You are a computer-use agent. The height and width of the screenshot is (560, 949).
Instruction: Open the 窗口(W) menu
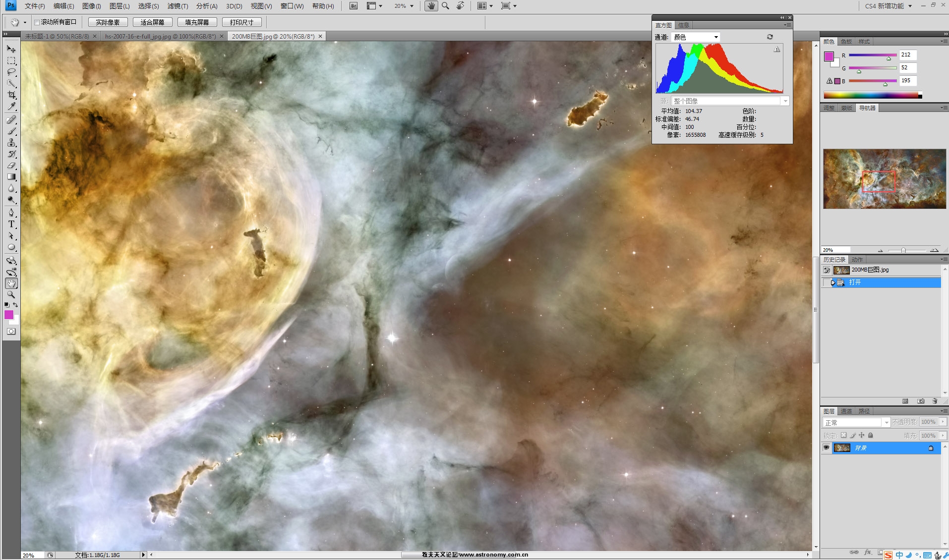(x=292, y=6)
